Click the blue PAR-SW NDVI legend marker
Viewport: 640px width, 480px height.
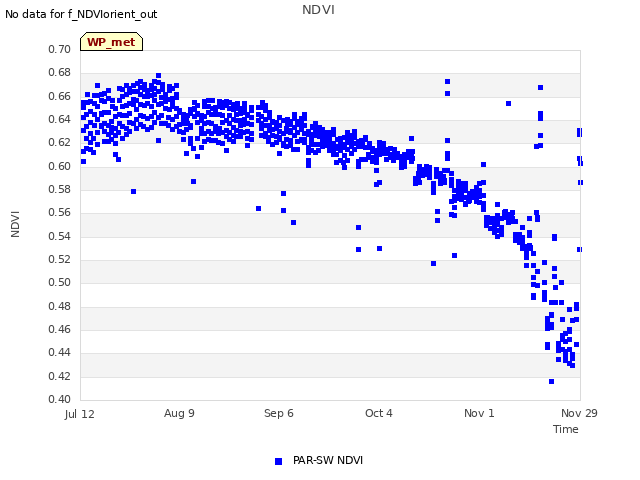(278, 461)
